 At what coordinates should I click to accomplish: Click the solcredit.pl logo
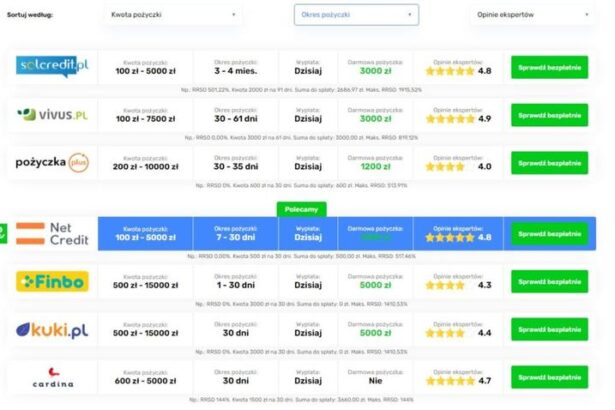[x=52, y=66]
